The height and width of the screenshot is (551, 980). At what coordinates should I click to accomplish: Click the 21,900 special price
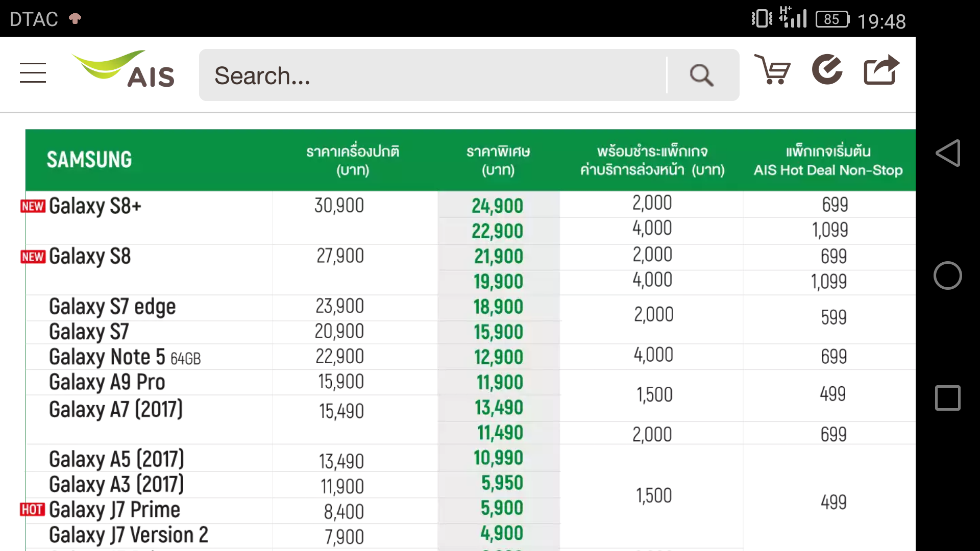point(499,256)
